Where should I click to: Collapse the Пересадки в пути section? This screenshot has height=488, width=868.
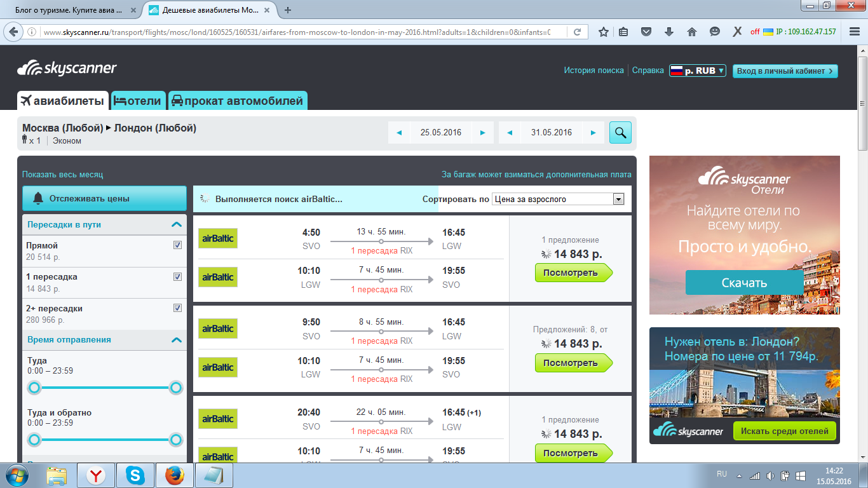(x=176, y=224)
